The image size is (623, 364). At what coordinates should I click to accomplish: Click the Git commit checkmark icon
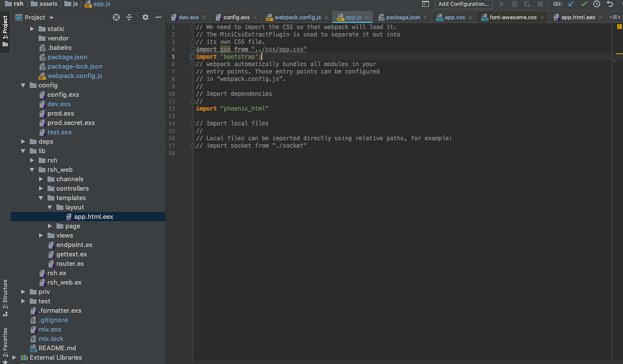coord(584,4)
